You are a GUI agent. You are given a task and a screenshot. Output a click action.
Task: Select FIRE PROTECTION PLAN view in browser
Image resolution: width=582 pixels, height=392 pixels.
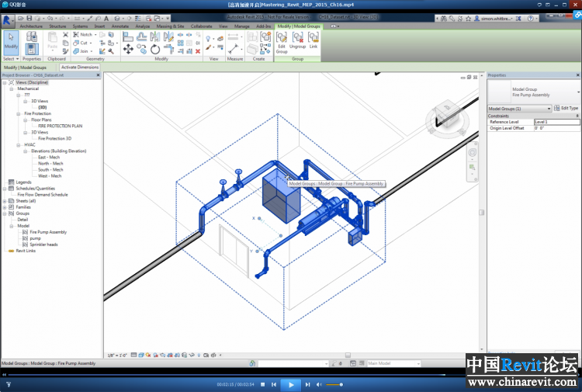[x=60, y=126]
